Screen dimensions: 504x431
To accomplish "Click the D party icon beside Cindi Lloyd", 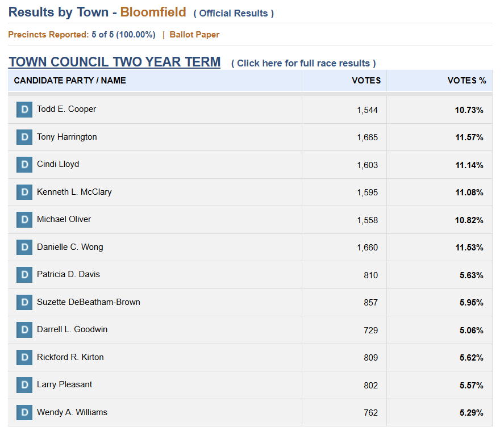I will 24,165.
